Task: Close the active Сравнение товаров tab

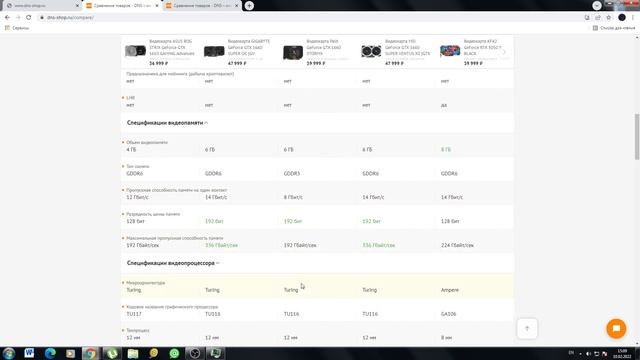Action: tap(157, 6)
